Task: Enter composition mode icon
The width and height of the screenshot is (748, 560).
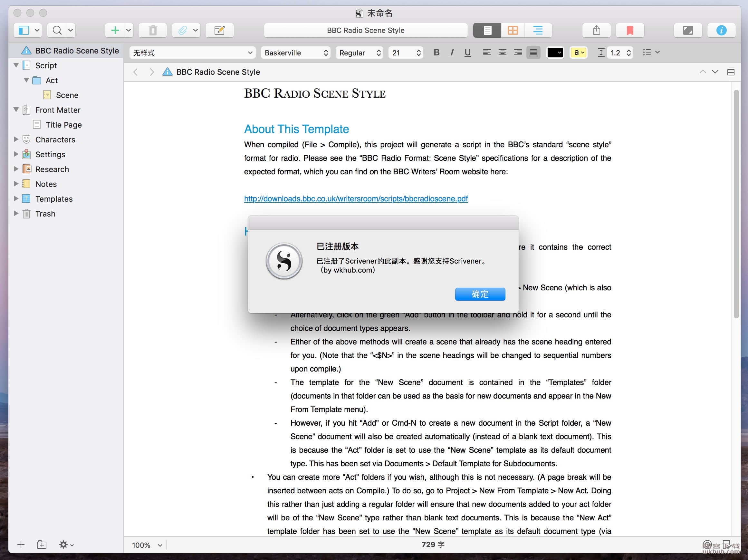Action: click(688, 30)
